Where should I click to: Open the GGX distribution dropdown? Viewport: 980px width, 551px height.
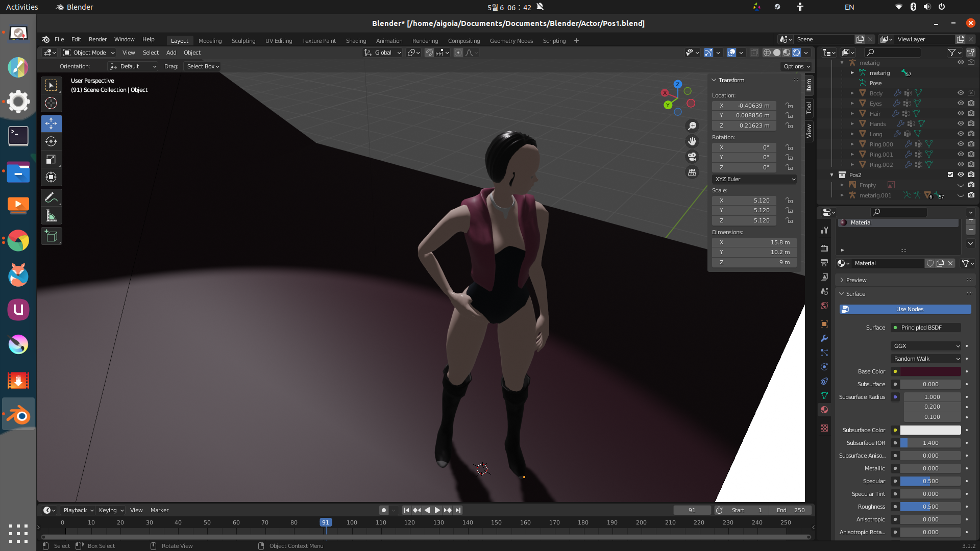click(x=926, y=346)
